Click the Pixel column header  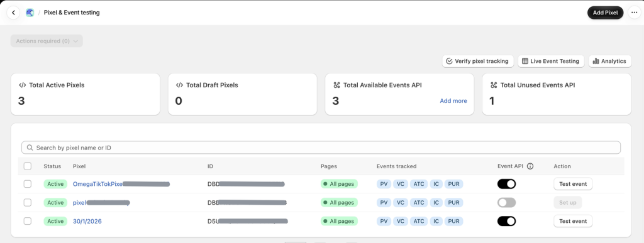click(x=79, y=166)
